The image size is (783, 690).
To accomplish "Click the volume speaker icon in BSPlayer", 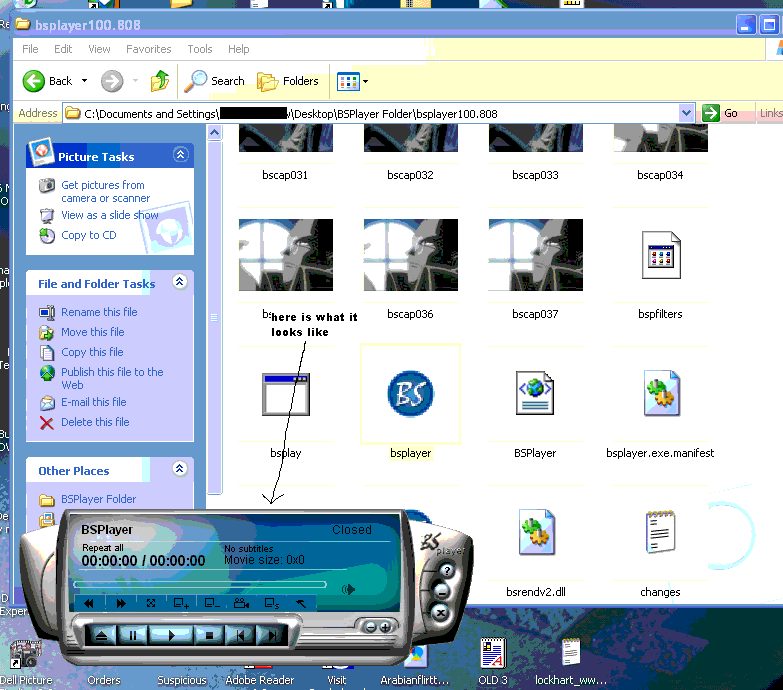I will click(348, 590).
